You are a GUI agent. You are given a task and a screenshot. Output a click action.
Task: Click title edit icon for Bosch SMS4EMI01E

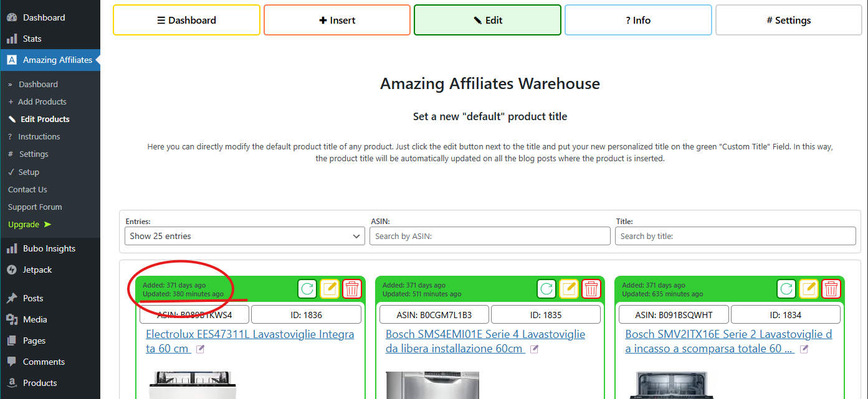(535, 349)
